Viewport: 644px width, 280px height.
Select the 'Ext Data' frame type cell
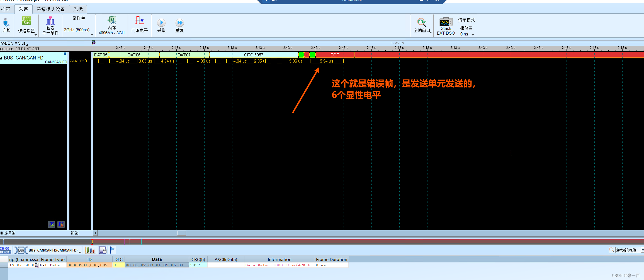(53, 265)
